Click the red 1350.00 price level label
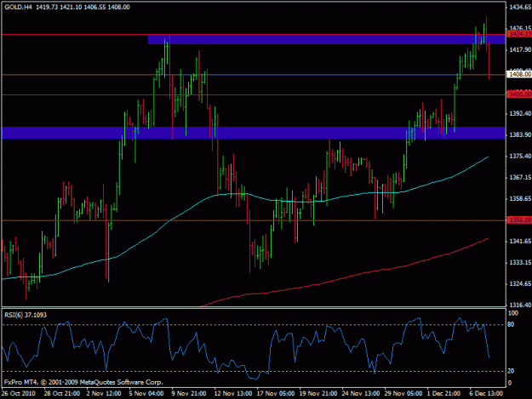The image size is (532, 399). tap(519, 219)
